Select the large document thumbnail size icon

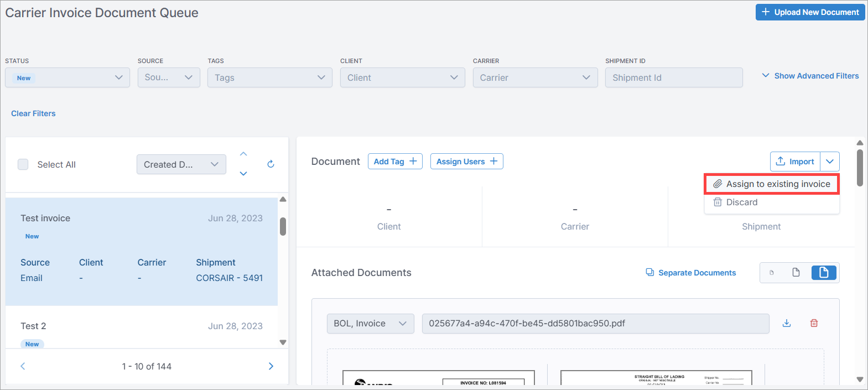tap(824, 273)
